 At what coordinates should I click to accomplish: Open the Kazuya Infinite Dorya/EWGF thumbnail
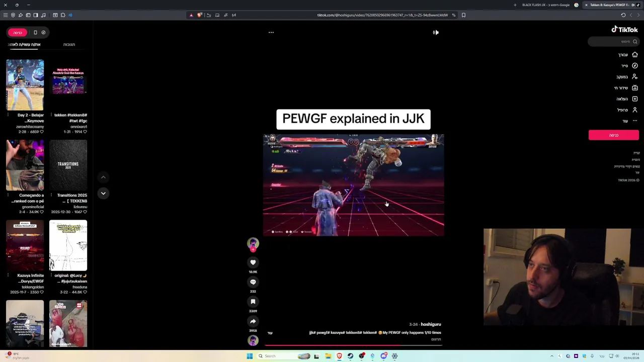(25, 245)
